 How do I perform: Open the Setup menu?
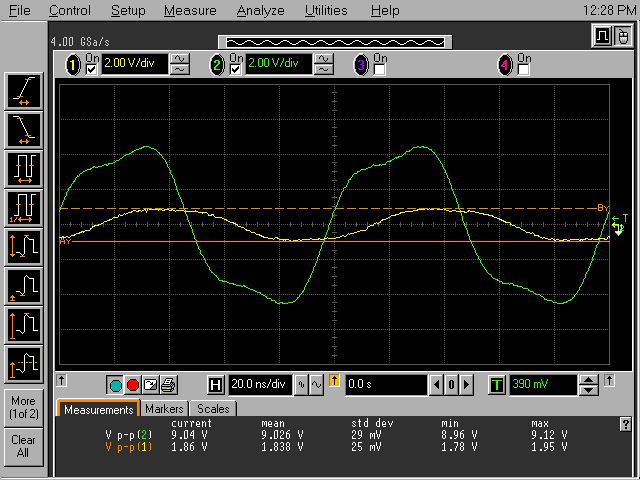coord(128,10)
